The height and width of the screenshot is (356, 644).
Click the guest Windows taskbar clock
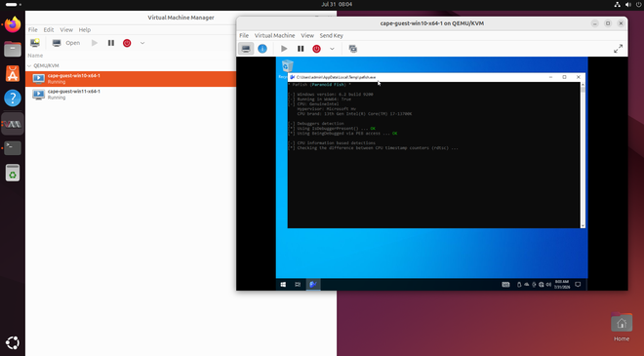coord(562,284)
